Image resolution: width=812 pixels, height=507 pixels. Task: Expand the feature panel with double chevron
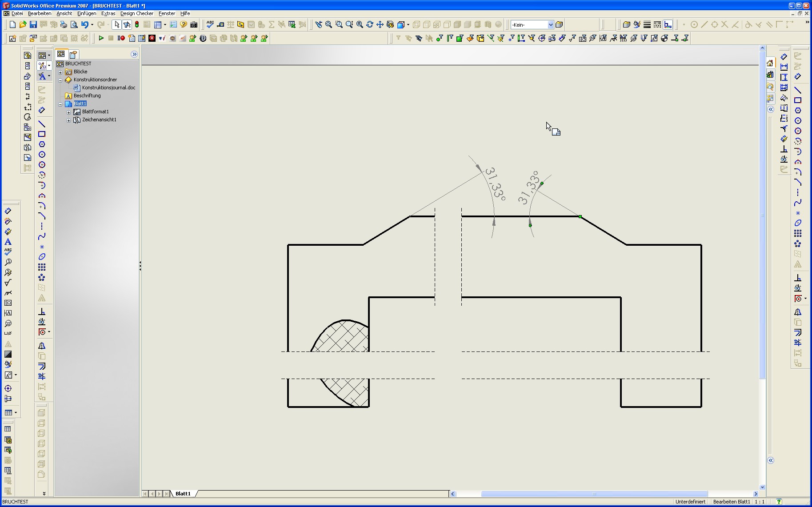pos(134,54)
